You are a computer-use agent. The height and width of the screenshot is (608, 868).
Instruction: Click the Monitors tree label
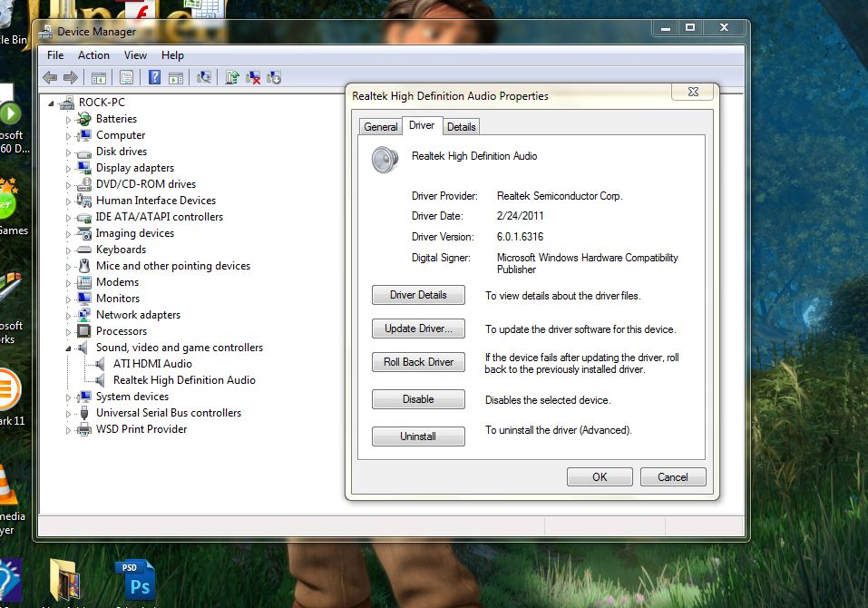pos(118,299)
